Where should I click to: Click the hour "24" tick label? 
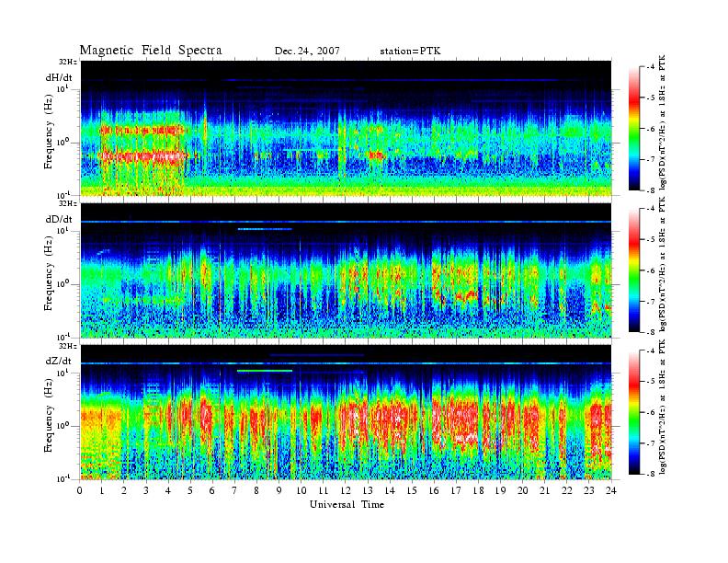point(610,490)
